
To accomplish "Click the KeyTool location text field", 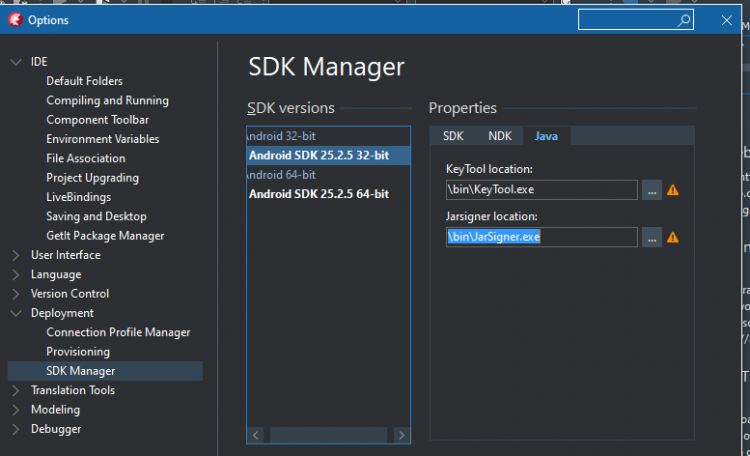I will [x=541, y=190].
